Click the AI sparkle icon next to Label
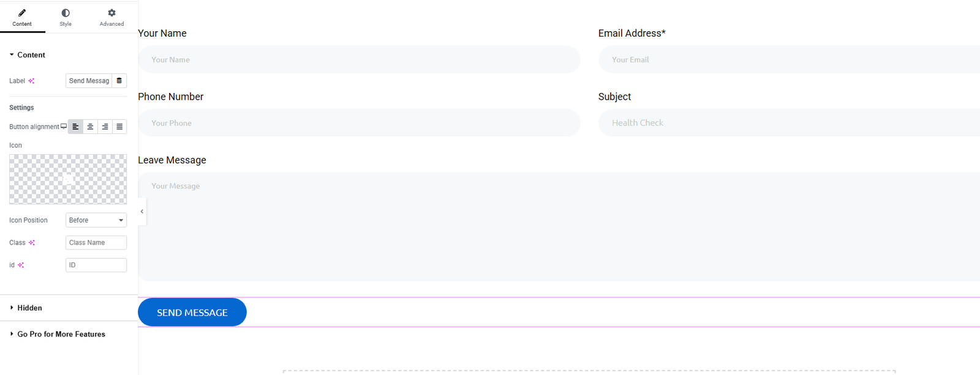Viewport: 980px width, 375px height. (x=31, y=81)
